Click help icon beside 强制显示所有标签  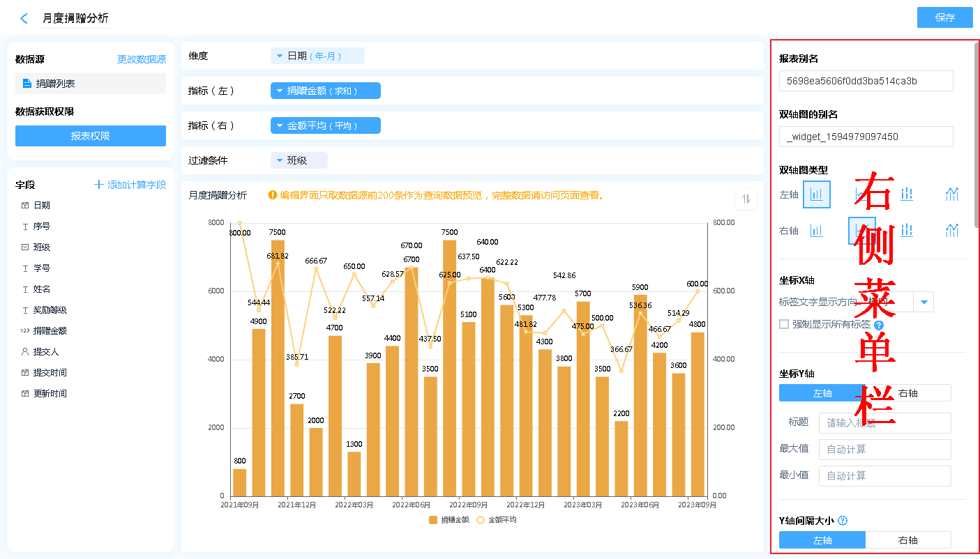(x=879, y=325)
